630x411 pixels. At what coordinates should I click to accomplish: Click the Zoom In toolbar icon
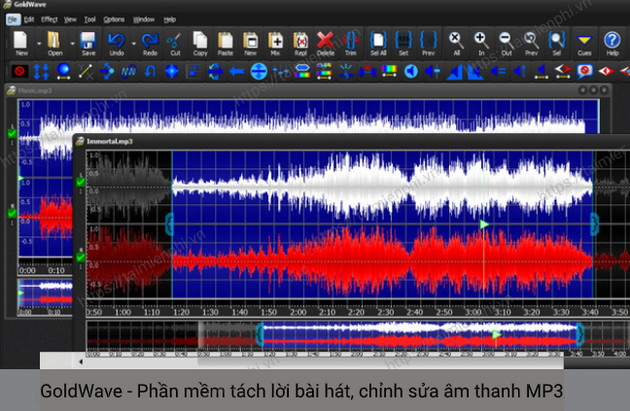(x=481, y=43)
